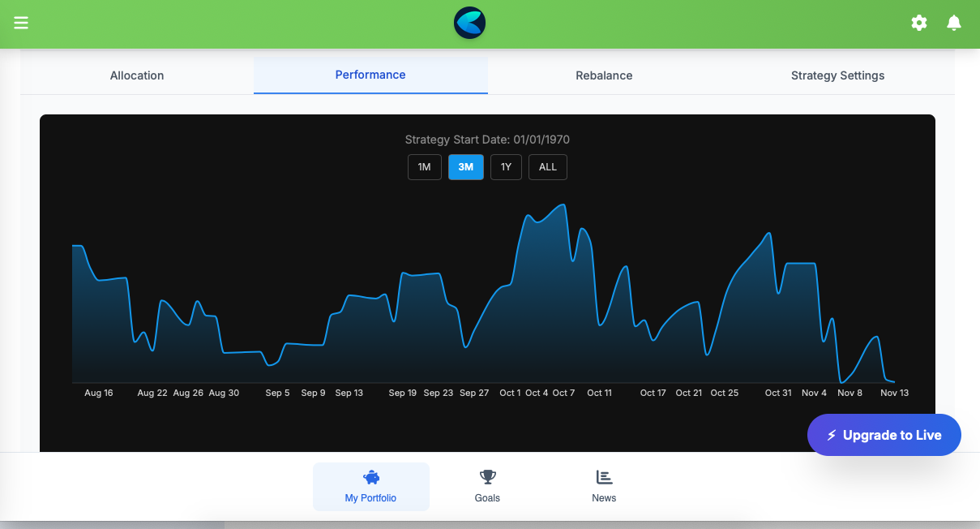Click the My Portfolio label
980x529 pixels.
click(370, 497)
